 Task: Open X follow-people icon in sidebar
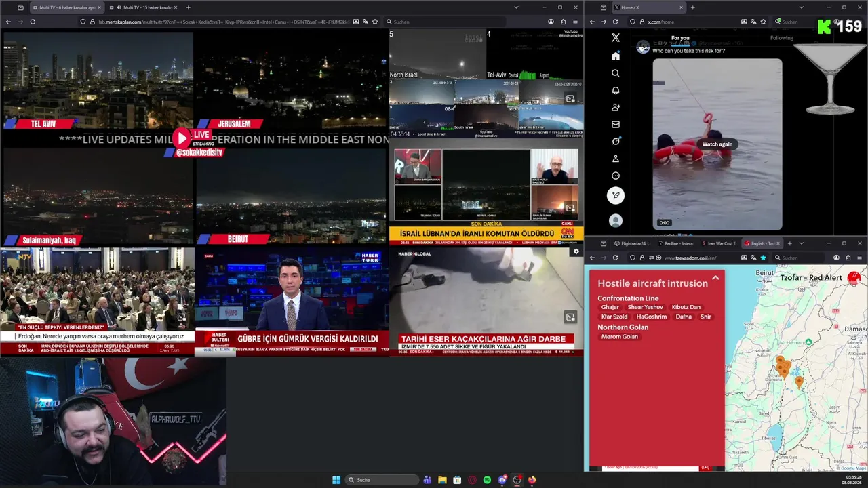(616, 107)
